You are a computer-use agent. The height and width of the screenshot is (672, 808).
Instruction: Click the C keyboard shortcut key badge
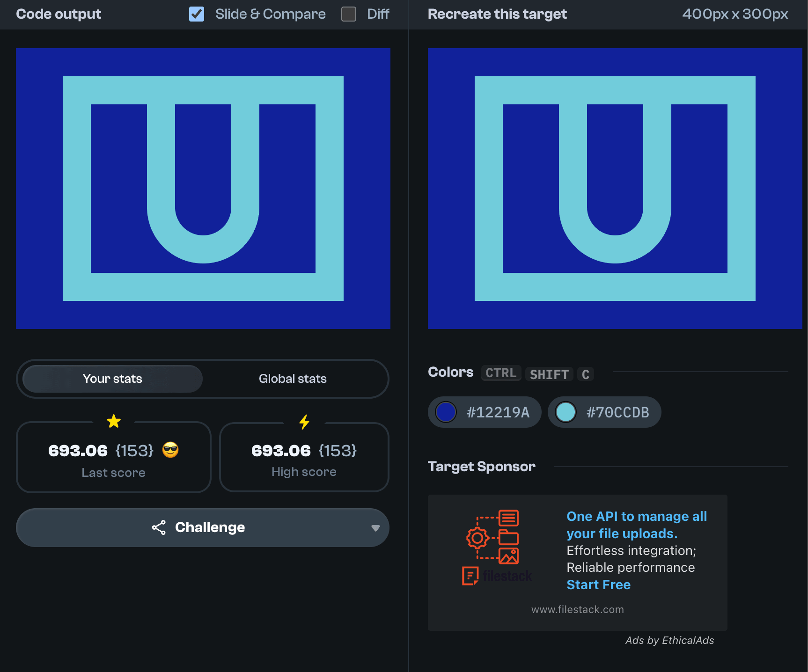(x=585, y=374)
